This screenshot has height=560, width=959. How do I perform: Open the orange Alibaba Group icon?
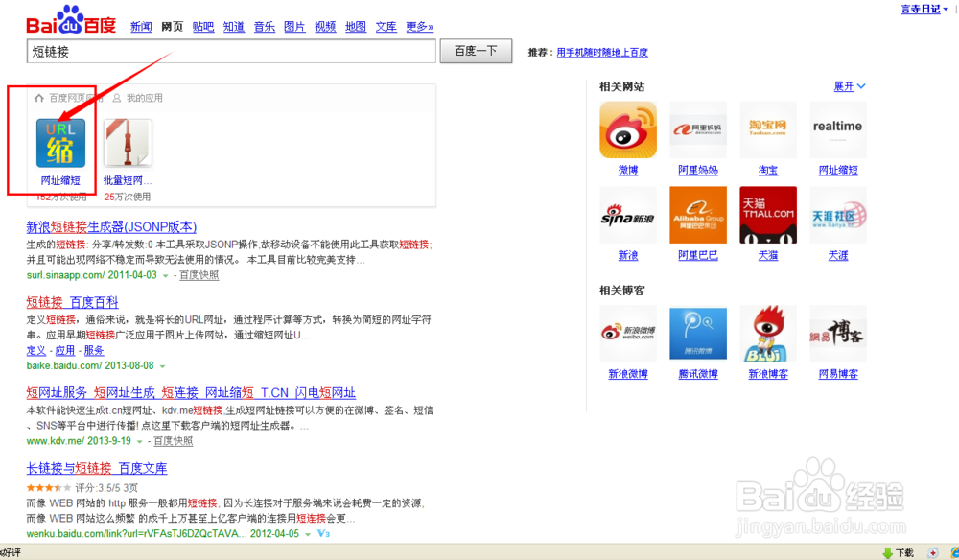coord(698,215)
